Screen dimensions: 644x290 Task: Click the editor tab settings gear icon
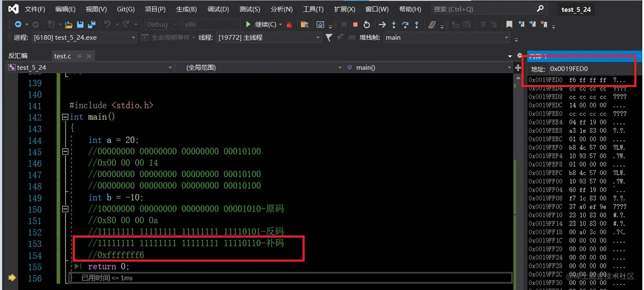point(519,56)
